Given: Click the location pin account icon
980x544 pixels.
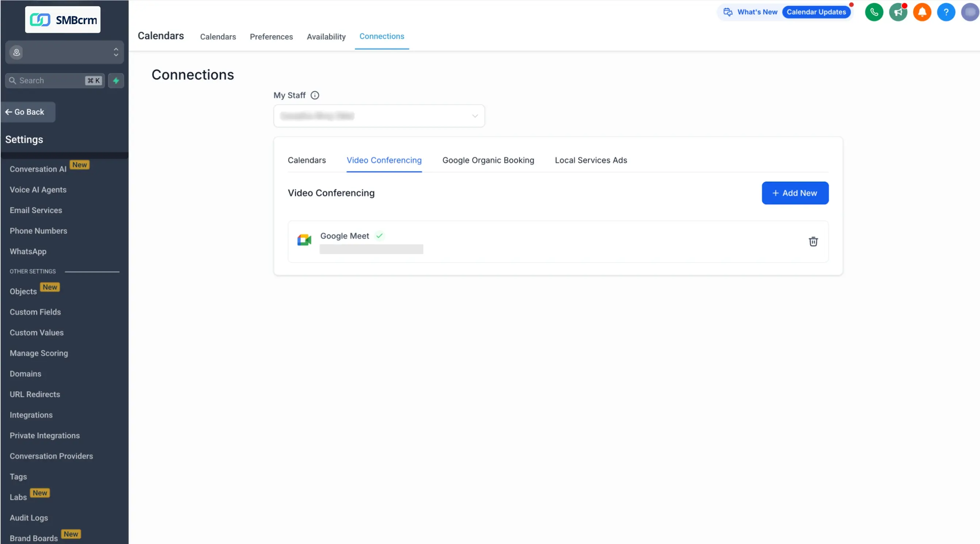Looking at the screenshot, I should coord(16,52).
